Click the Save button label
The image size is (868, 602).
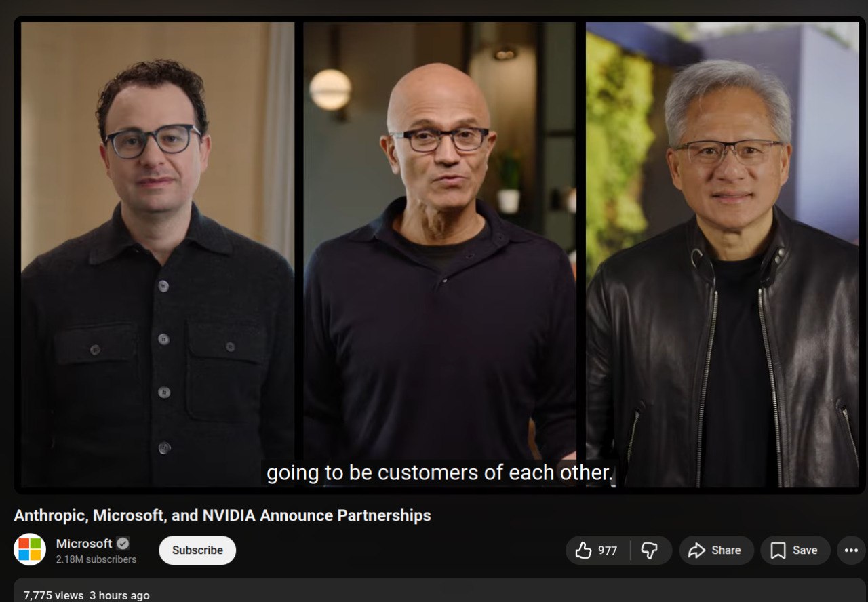(805, 550)
